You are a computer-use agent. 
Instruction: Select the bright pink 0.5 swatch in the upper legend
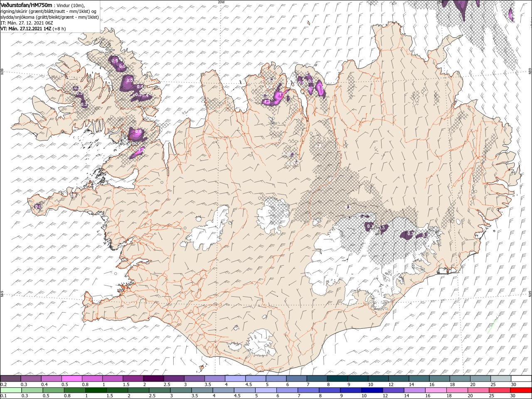point(71,379)
